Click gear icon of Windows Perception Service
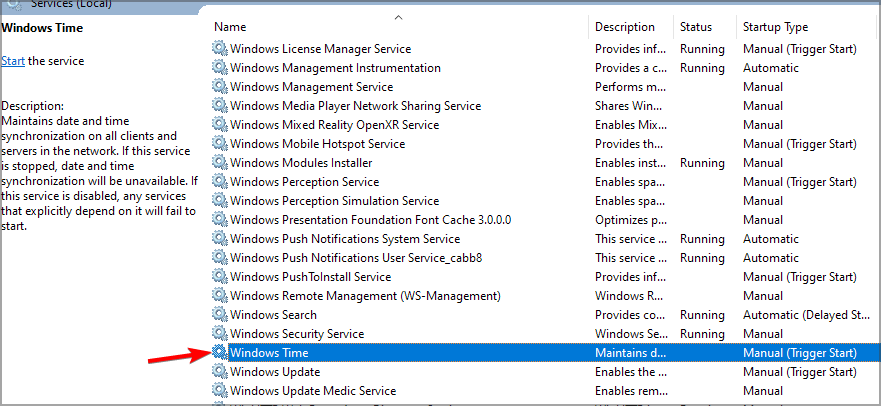 tap(219, 182)
